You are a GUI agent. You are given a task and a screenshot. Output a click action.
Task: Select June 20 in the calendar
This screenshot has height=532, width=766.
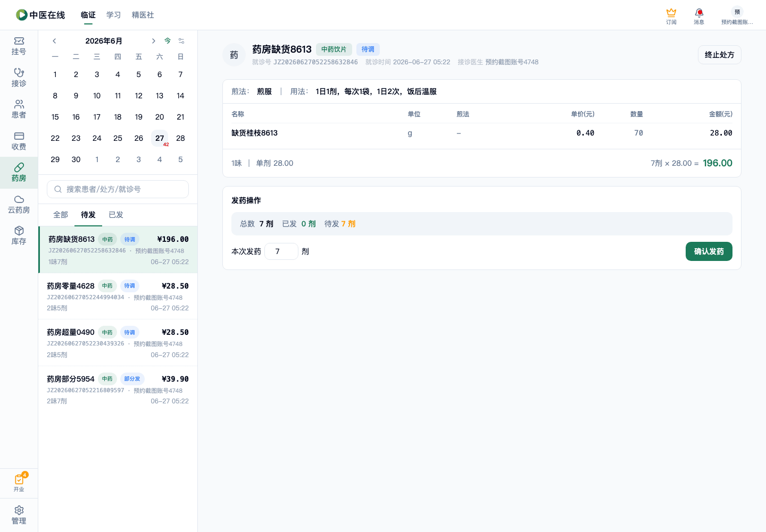[x=160, y=117]
